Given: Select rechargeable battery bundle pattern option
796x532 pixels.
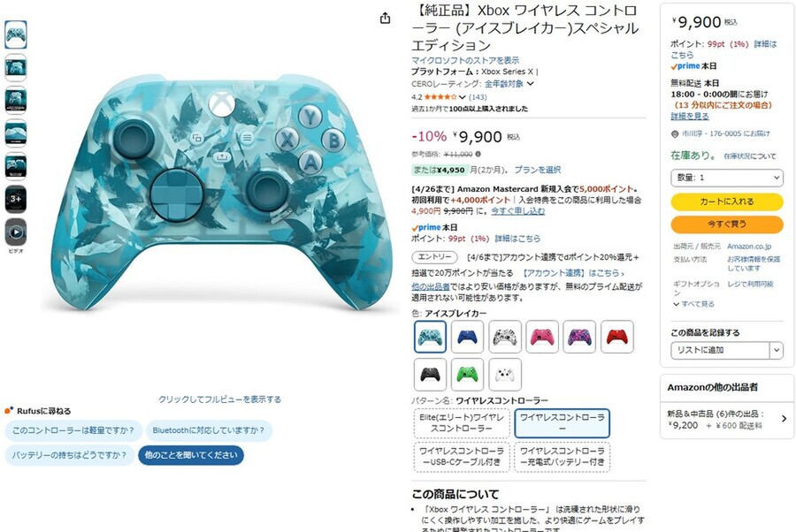Looking at the screenshot, I should 562,456.
